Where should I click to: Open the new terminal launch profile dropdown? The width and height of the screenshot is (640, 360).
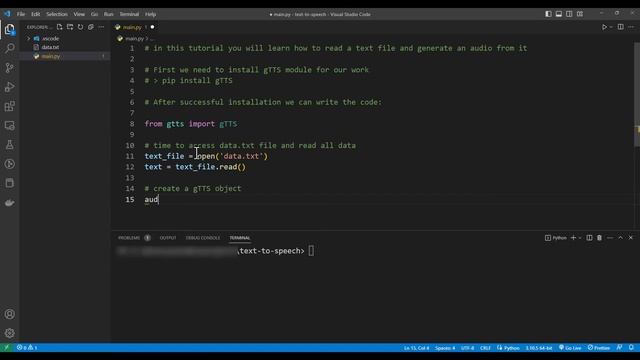coord(580,238)
